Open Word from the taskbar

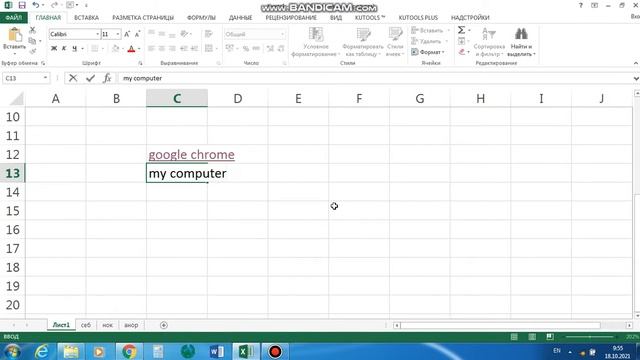point(217,351)
